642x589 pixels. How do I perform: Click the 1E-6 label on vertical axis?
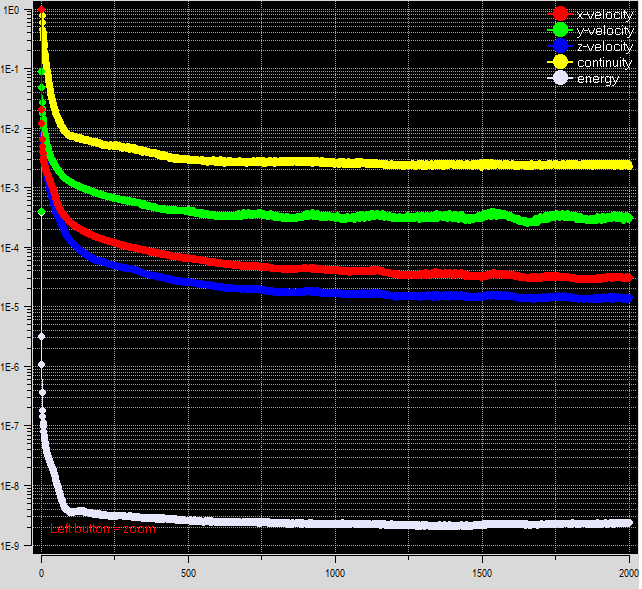click(x=13, y=367)
